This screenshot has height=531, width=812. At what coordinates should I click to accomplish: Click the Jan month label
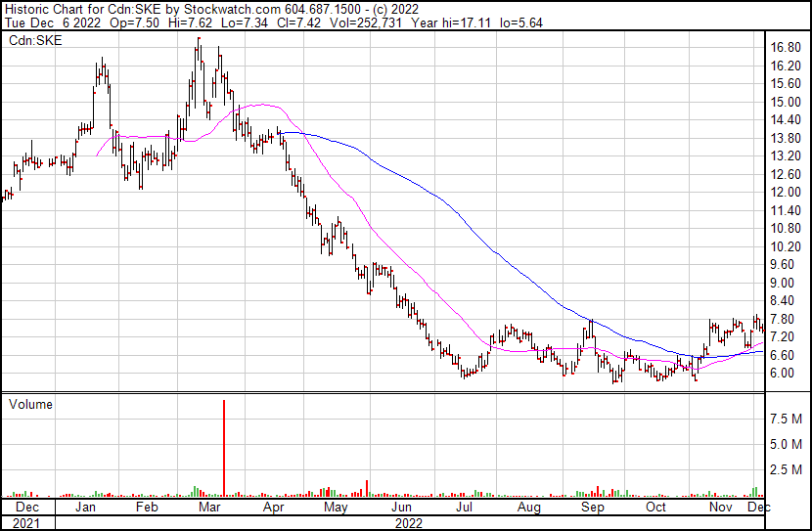pos(86,508)
